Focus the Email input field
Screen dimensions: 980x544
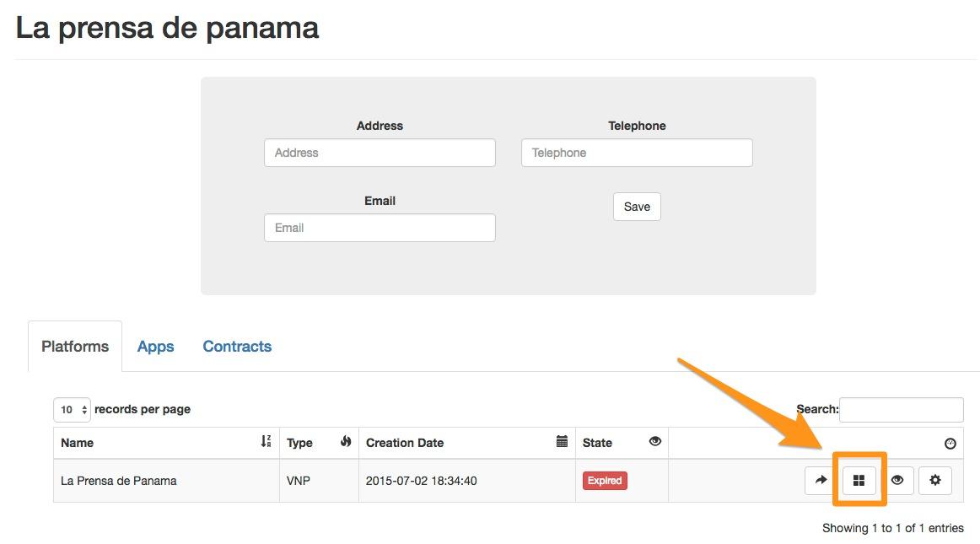(380, 228)
